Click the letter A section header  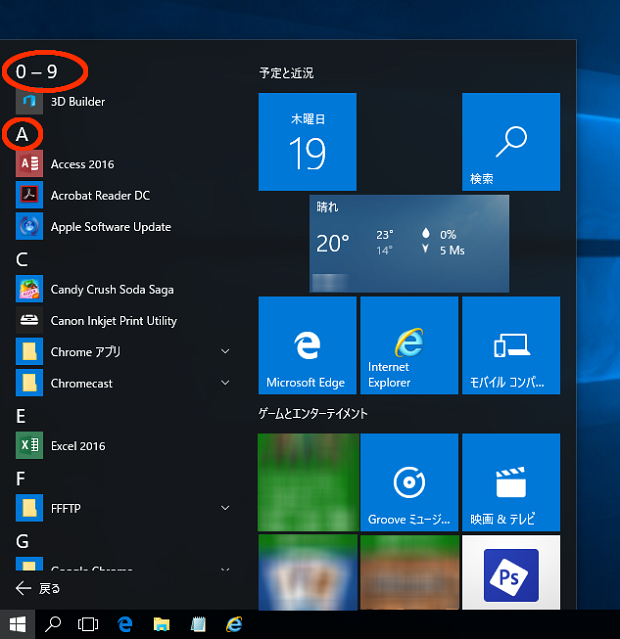[x=22, y=134]
